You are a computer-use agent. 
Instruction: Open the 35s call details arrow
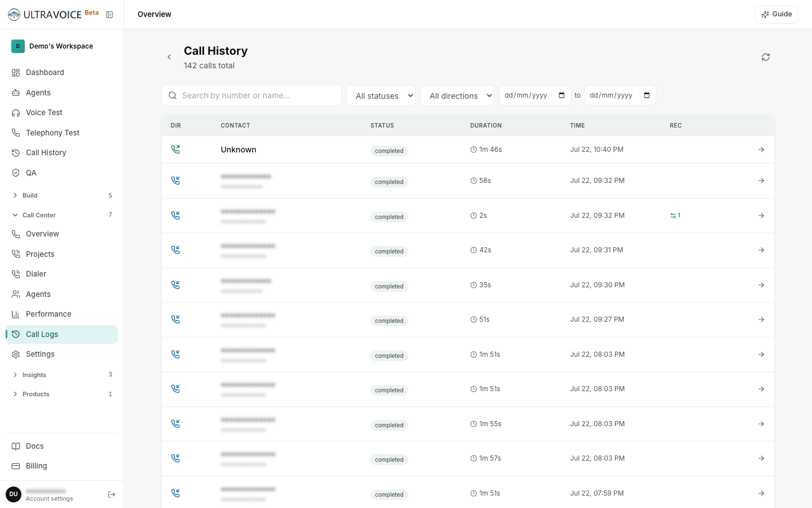click(761, 285)
